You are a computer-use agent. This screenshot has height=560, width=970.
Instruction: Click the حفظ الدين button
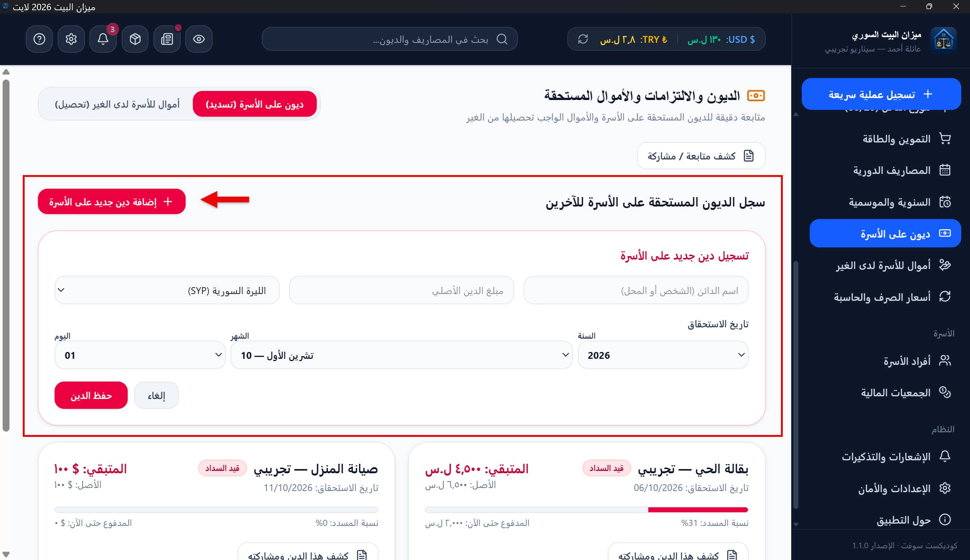pos(91,396)
